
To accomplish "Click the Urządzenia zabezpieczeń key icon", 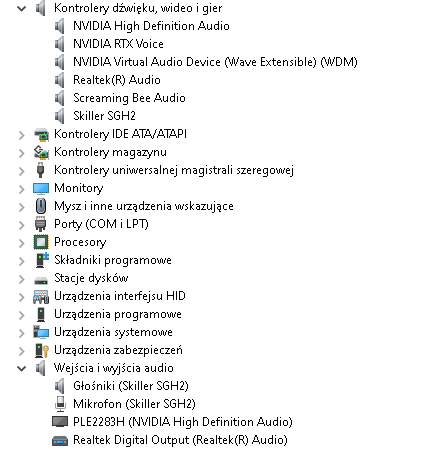I will pos(42,350).
